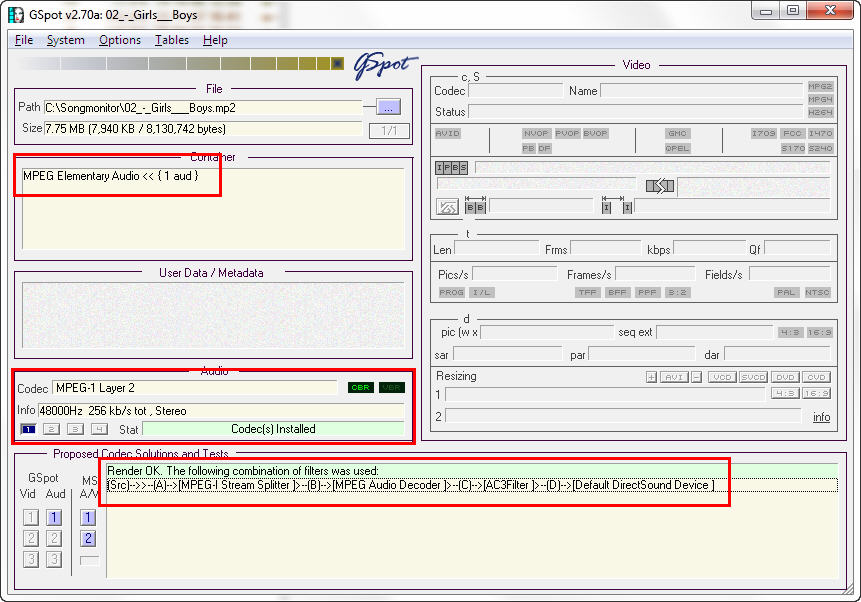Toggle the CBR indicator in Audio section
The height and width of the screenshot is (602, 861).
tap(360, 388)
